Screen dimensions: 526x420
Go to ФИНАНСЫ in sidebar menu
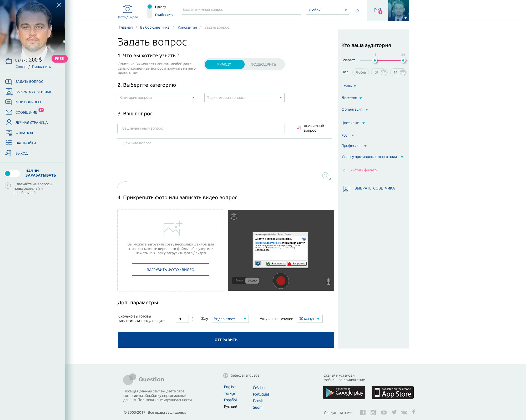pos(24,133)
